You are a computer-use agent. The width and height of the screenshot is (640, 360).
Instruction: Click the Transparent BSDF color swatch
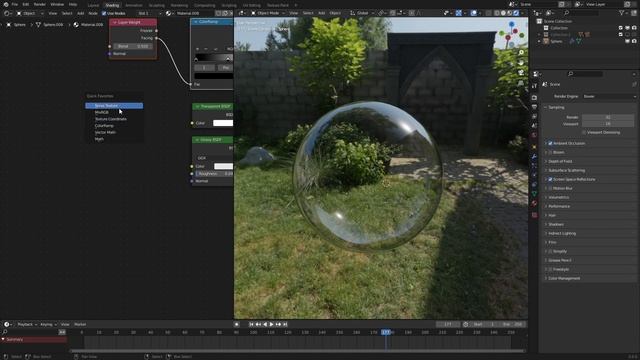click(223, 123)
